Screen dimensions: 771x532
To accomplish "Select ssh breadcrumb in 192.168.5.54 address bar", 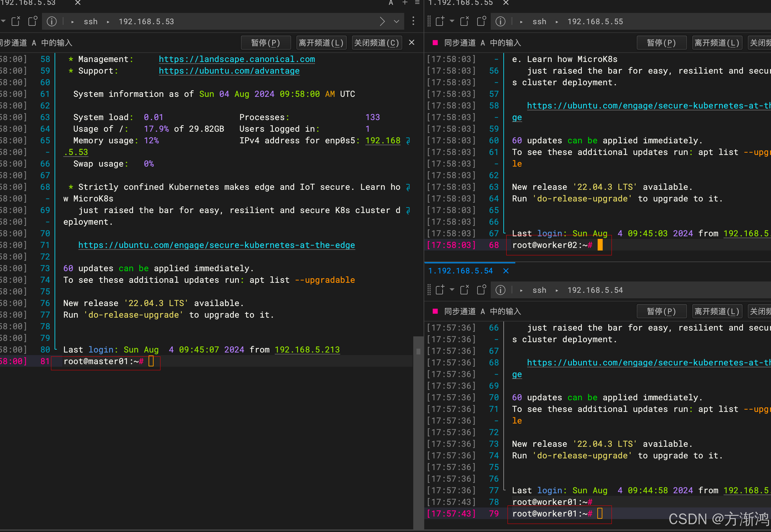I will tap(539, 290).
